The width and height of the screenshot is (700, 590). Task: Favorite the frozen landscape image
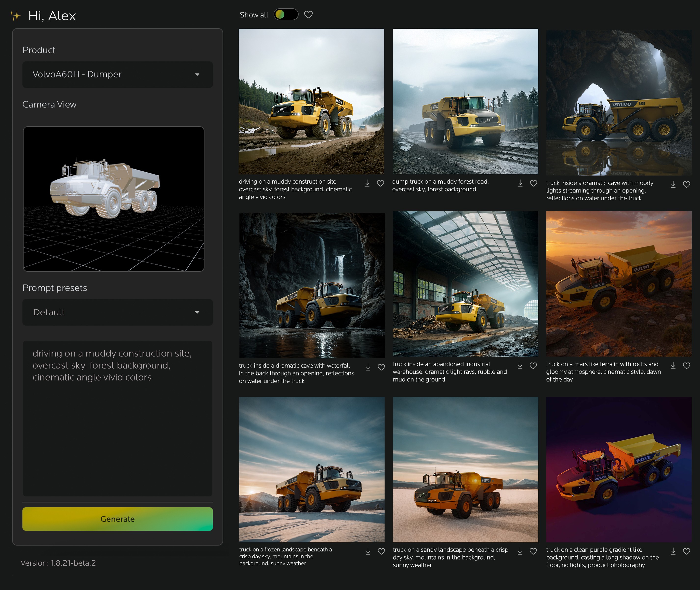click(381, 551)
